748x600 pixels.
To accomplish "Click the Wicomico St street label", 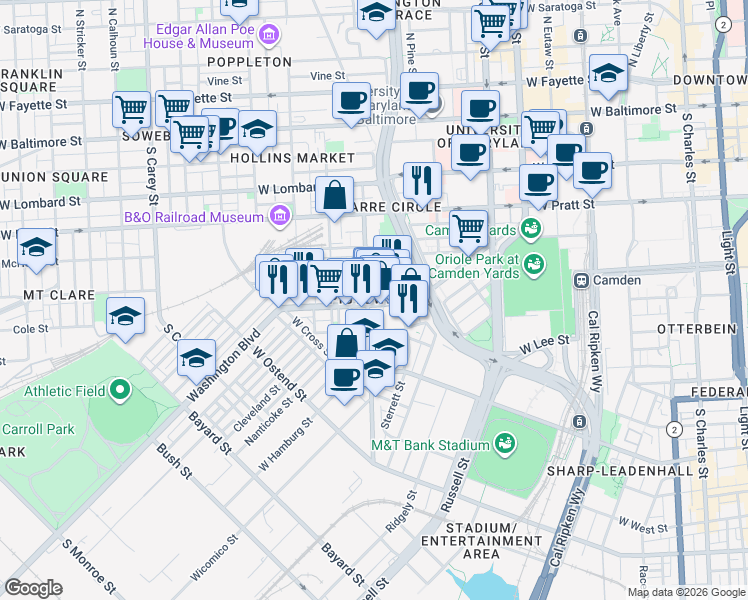I will 214,558.
